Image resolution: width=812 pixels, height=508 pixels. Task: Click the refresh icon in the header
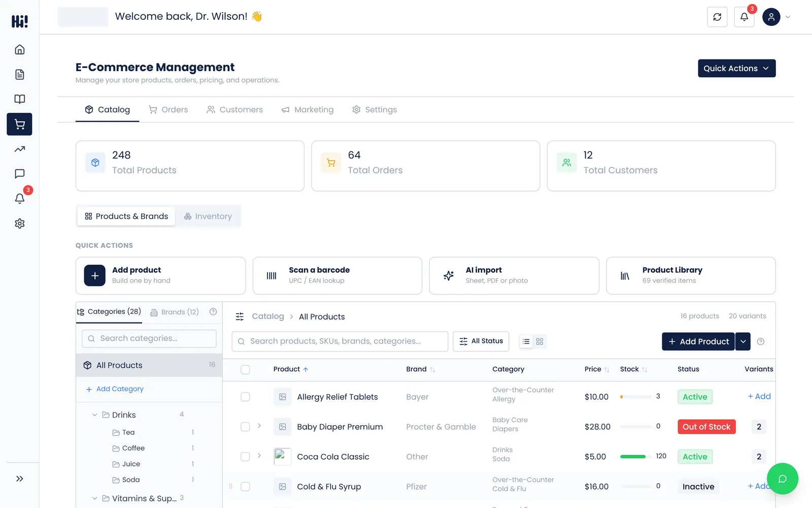(717, 17)
